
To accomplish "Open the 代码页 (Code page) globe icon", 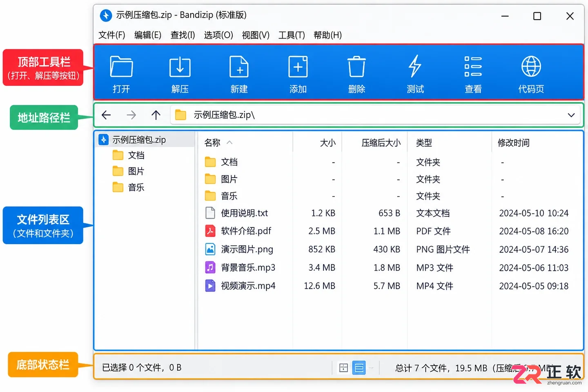I will tap(531, 66).
